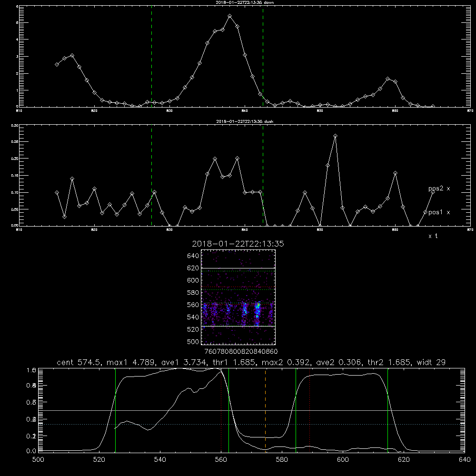Click the red dotted line at 560 in bottom plot
Viewport: 476px width, 476px height.
coord(221,410)
